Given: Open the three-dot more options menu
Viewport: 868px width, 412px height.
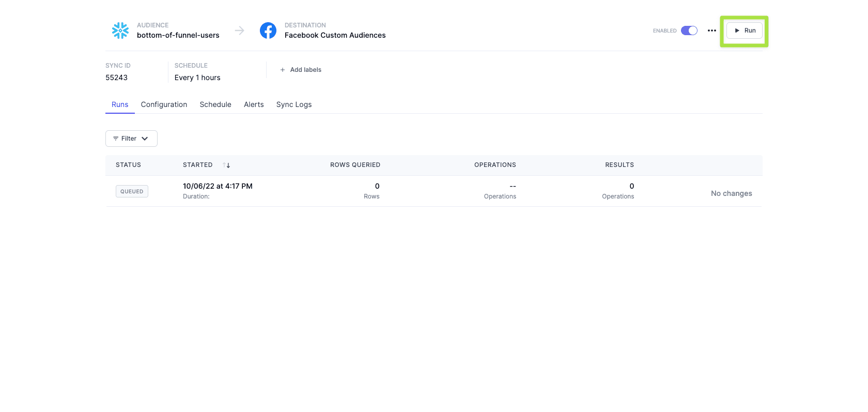Looking at the screenshot, I should 711,30.
